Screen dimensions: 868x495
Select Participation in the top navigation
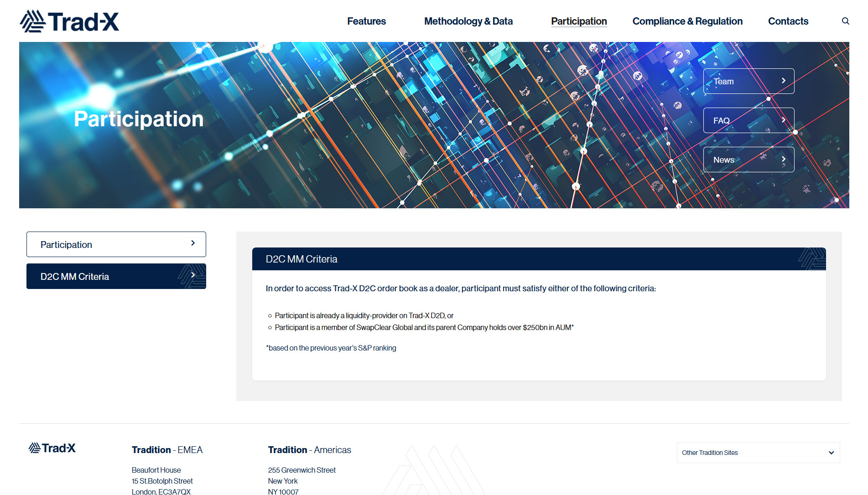pyautogui.click(x=578, y=21)
